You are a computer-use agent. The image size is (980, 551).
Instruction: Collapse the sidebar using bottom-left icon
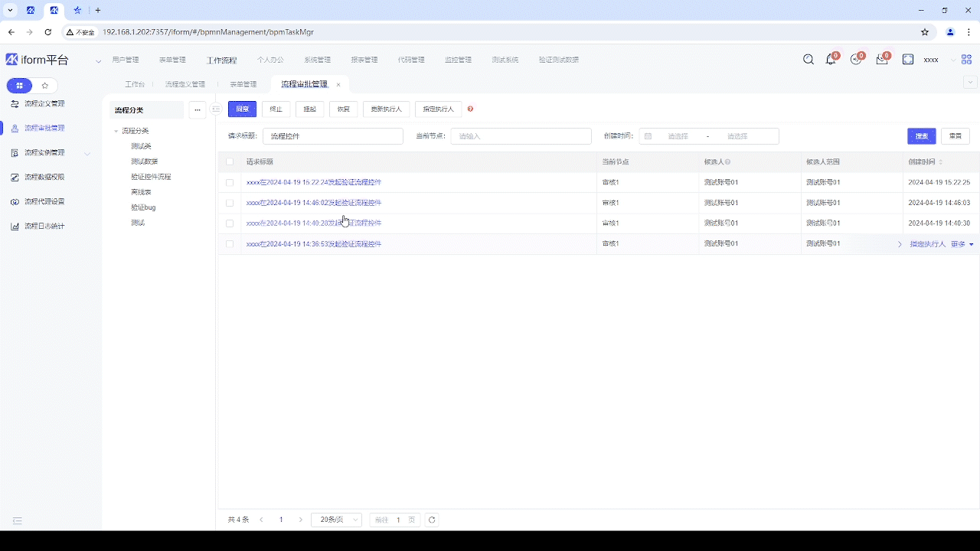coord(18,521)
